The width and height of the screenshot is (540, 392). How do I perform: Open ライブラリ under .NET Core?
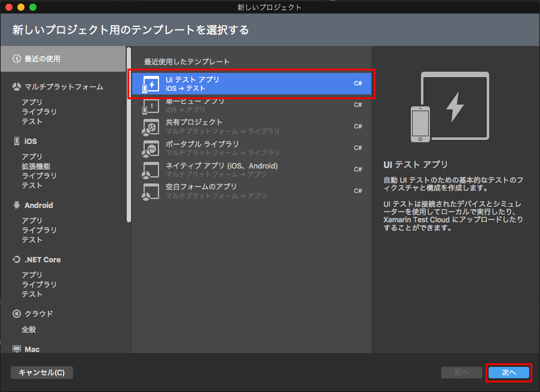[x=39, y=284]
